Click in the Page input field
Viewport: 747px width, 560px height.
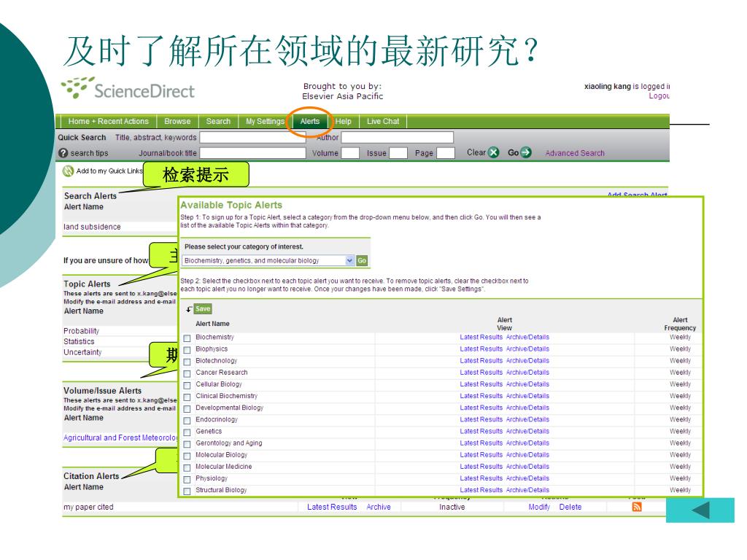coord(446,153)
